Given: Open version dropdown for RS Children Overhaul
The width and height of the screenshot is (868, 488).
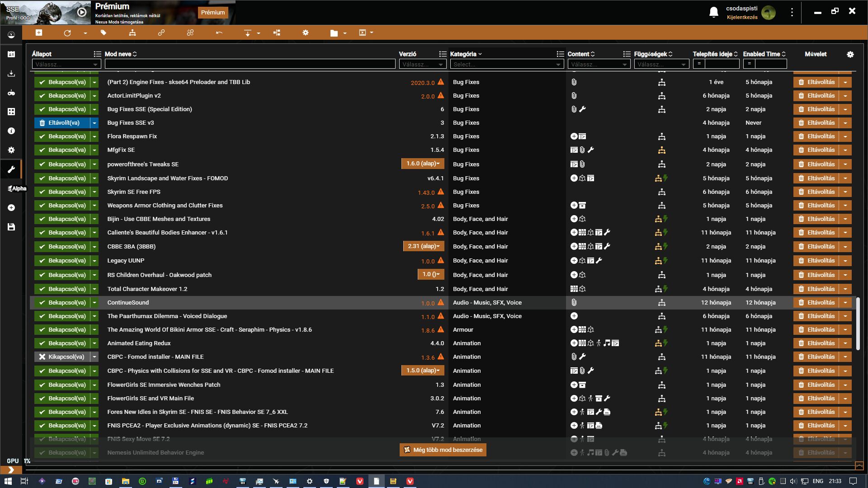Looking at the screenshot, I should pyautogui.click(x=431, y=274).
